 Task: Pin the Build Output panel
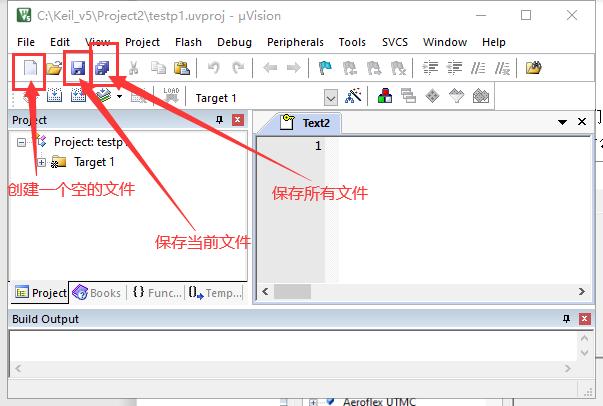click(x=566, y=319)
